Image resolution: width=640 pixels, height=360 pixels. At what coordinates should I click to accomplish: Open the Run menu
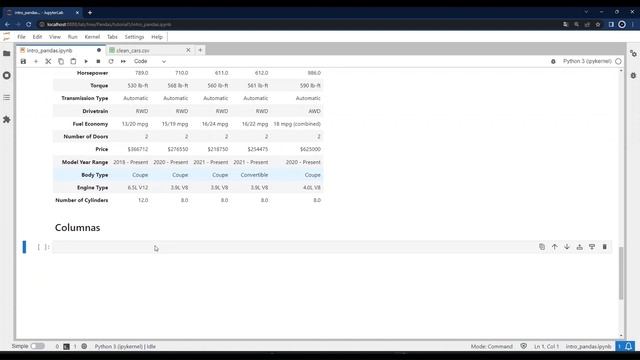click(72, 37)
